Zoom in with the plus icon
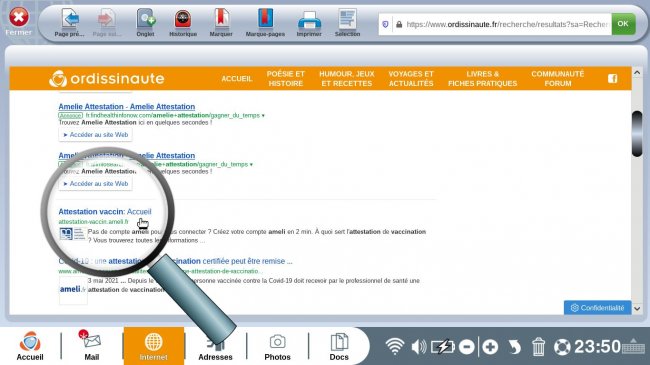 click(x=490, y=346)
